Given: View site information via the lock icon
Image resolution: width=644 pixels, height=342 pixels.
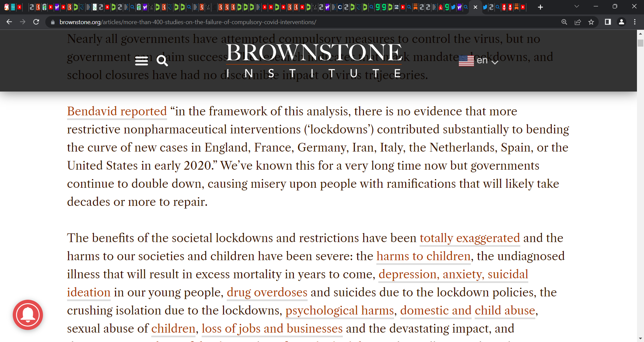Looking at the screenshot, I should pos(53,22).
